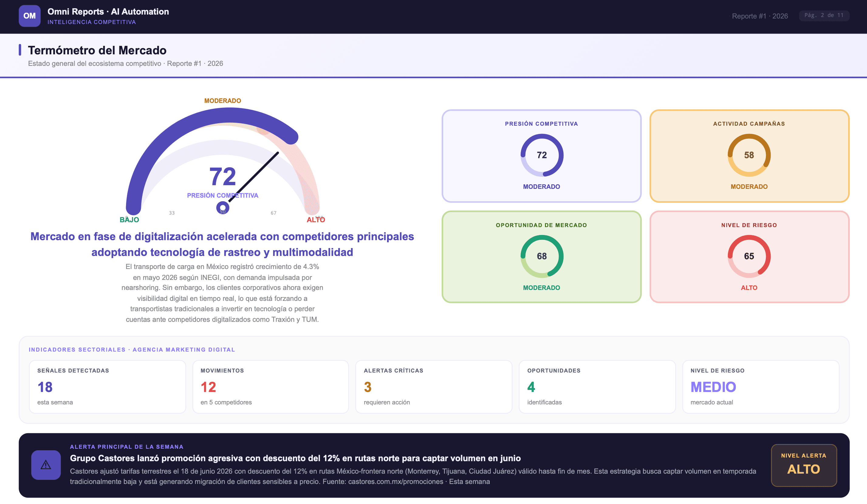Screen dimensions: 867x504
Task: Open the bottom-row Nivel de Riesgo MEDIO card
Action: 760,387
